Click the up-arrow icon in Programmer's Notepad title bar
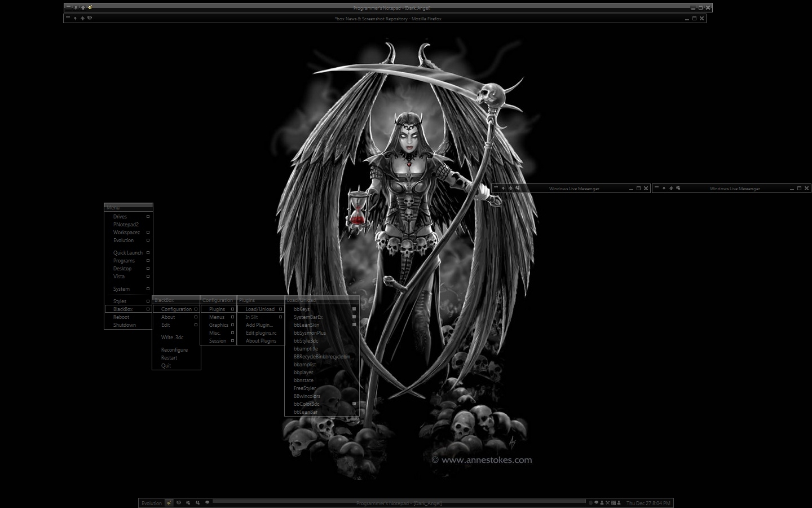Screen dimensions: 812x508 click(x=83, y=7)
